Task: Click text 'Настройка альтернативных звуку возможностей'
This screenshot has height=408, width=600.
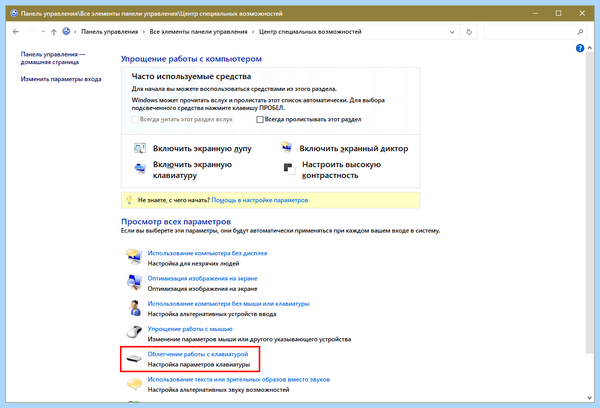Action: coord(218,390)
